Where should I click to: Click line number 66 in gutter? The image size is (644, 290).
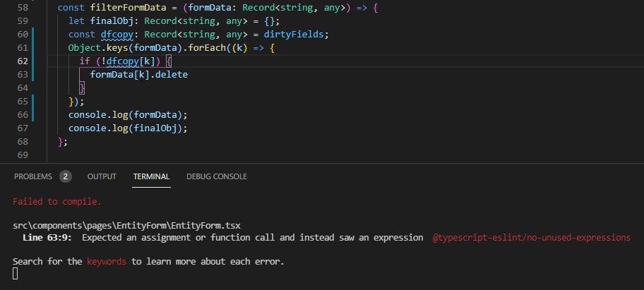click(23, 115)
